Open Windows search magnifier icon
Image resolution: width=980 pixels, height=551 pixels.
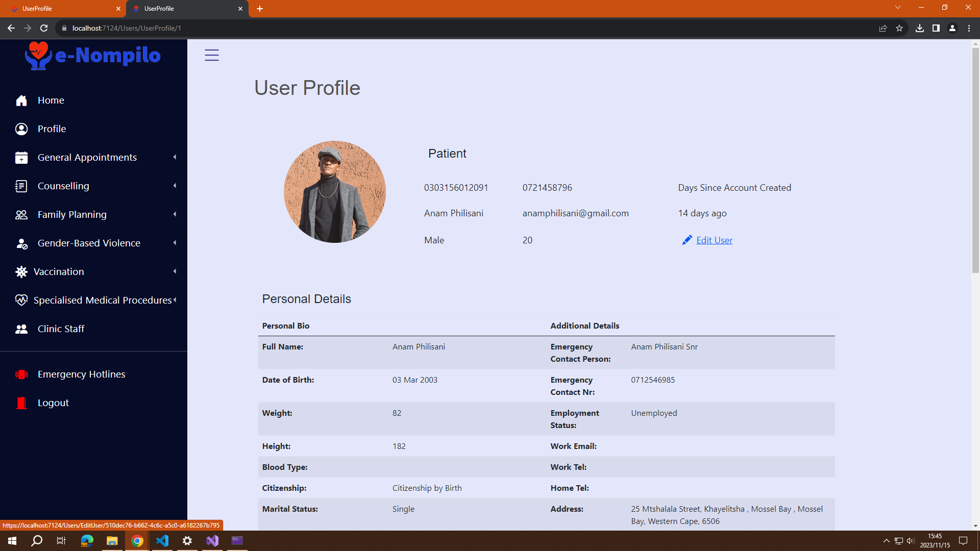click(37, 541)
